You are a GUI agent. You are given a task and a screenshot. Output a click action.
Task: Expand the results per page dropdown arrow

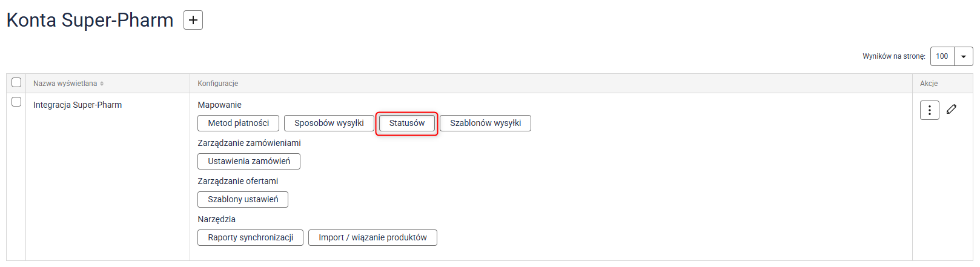963,56
